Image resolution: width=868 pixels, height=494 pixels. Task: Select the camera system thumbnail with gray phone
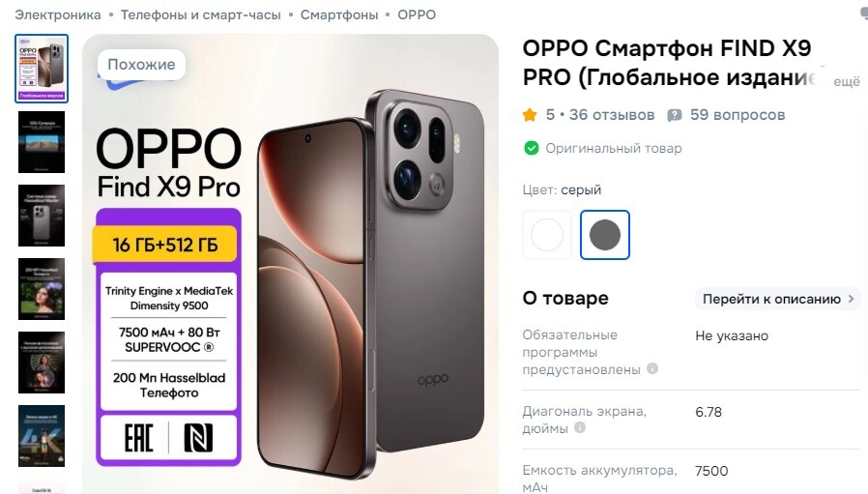[x=42, y=216]
